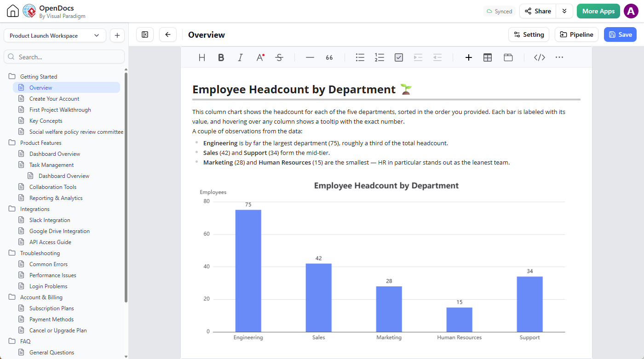
Task: Open the text color tool
Action: click(260, 57)
